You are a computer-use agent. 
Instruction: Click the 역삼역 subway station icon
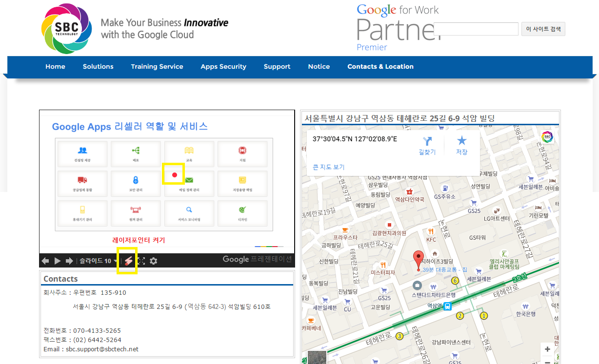point(448,306)
